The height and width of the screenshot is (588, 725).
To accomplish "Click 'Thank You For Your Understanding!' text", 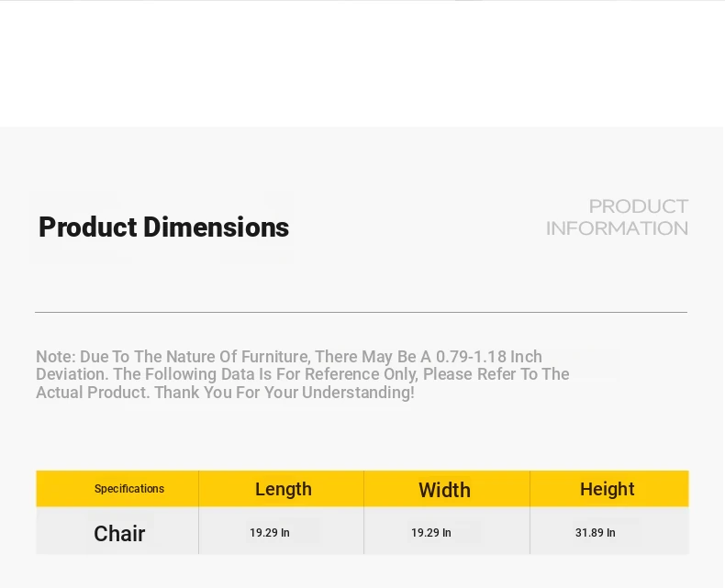I will tap(284, 392).
